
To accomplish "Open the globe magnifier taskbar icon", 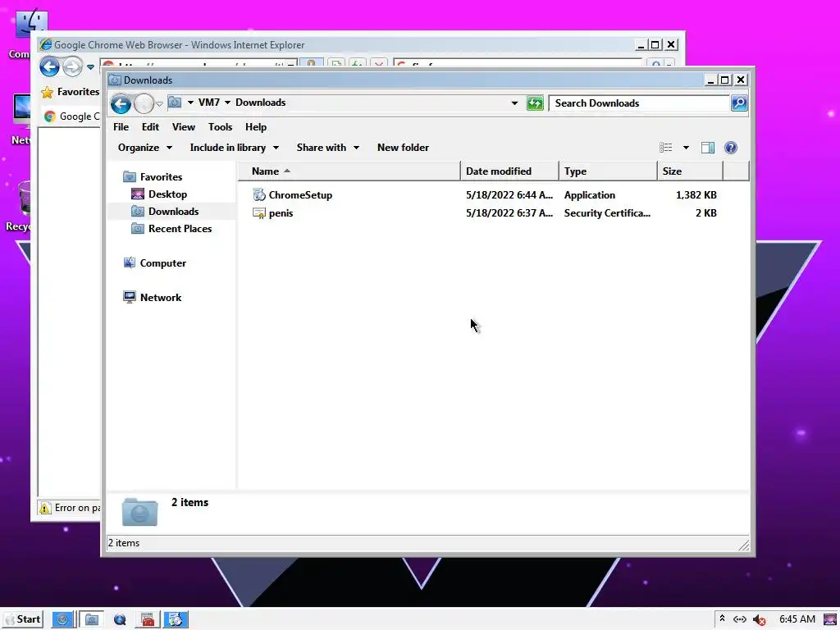I will point(120,620).
